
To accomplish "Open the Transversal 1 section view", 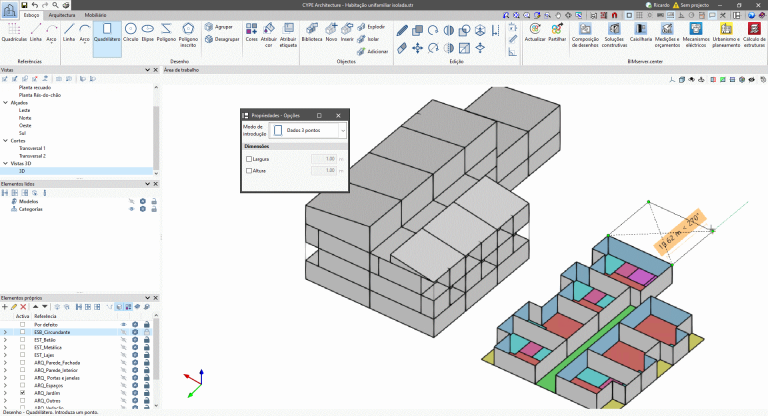I will [x=32, y=148].
